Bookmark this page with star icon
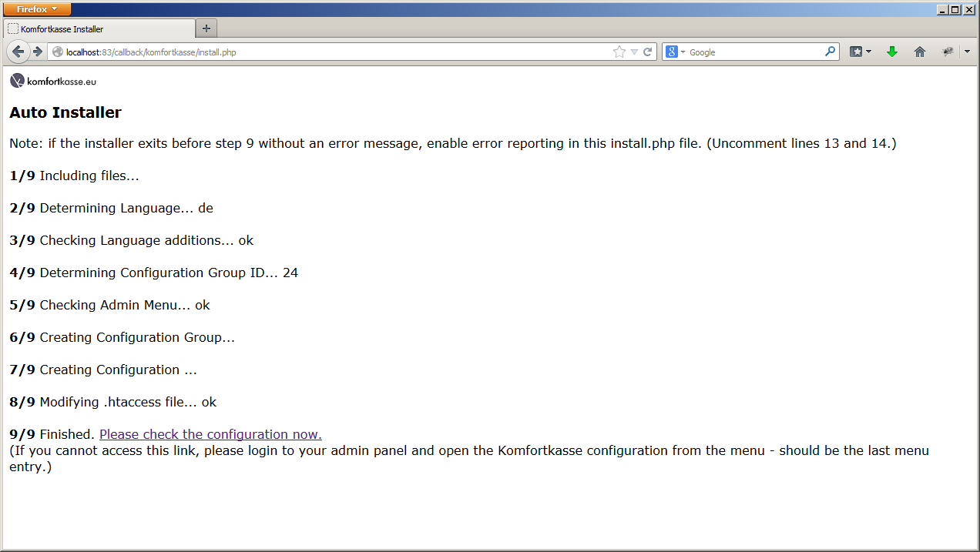Viewport: 980px width, 552px height. pyautogui.click(x=619, y=52)
